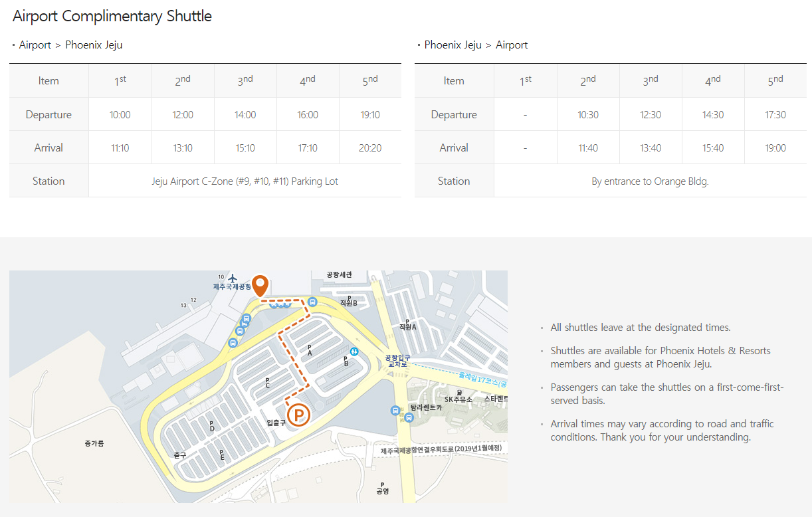Click the Jeju Airport C-Zone Parking Lot station text

(245, 181)
